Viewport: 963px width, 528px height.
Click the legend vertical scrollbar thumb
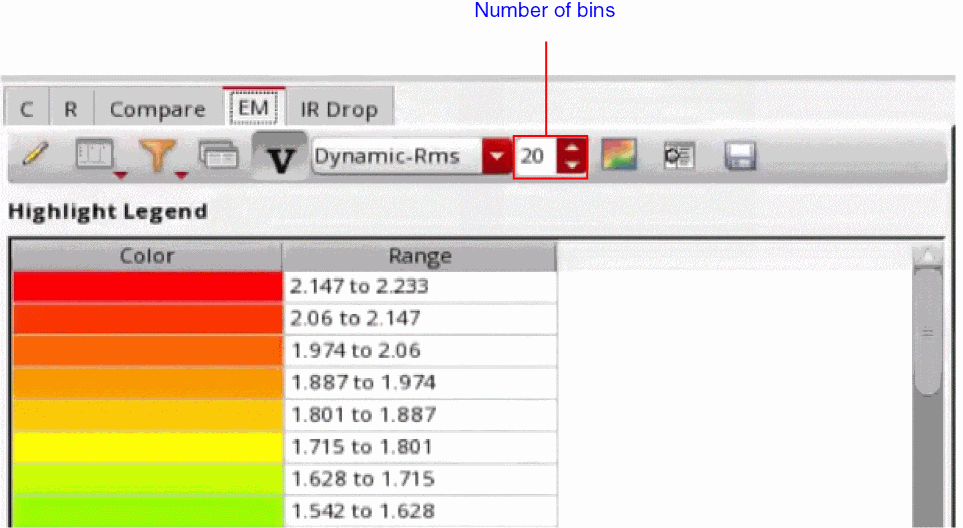click(927, 332)
